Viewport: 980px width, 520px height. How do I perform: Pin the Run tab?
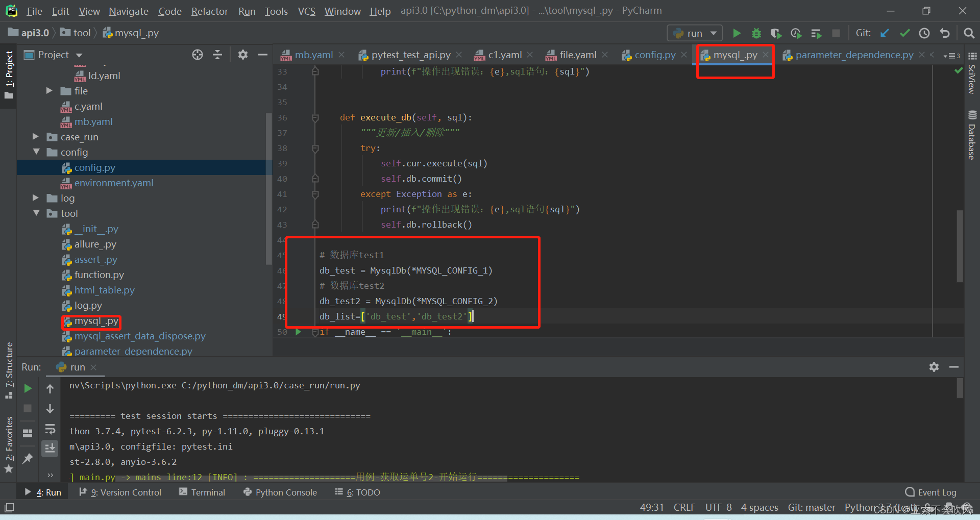click(x=28, y=458)
